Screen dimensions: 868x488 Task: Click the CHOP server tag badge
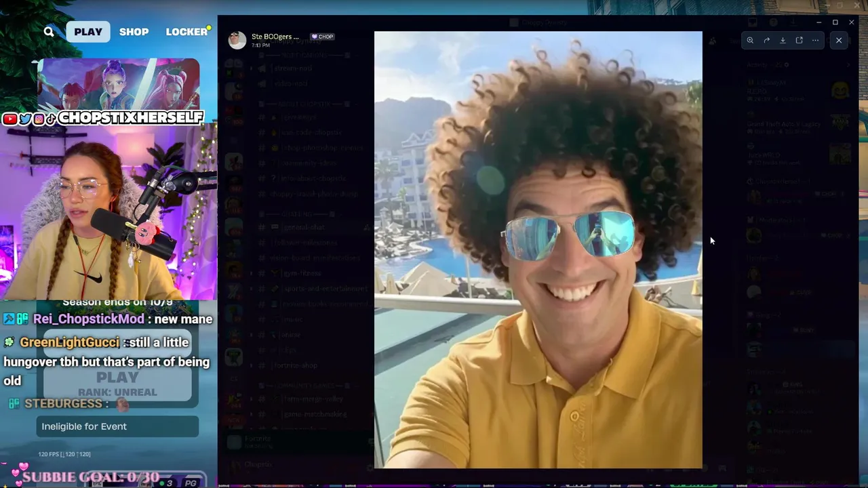tap(322, 37)
